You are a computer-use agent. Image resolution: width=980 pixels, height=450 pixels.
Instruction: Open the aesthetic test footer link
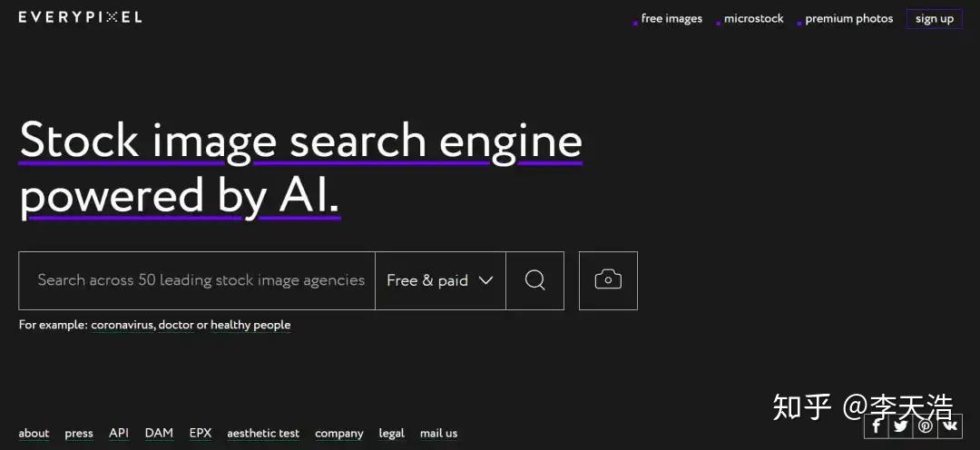click(x=263, y=433)
